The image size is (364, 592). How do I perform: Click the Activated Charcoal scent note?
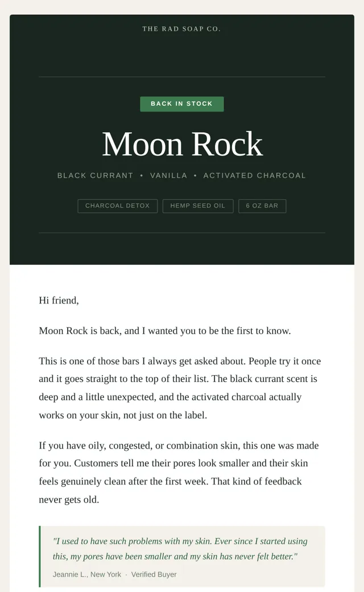point(255,175)
